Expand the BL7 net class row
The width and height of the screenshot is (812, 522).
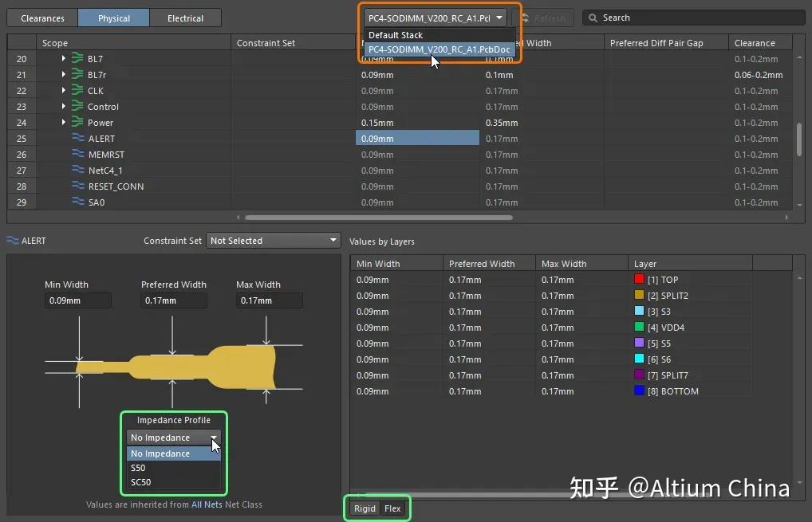click(63, 58)
